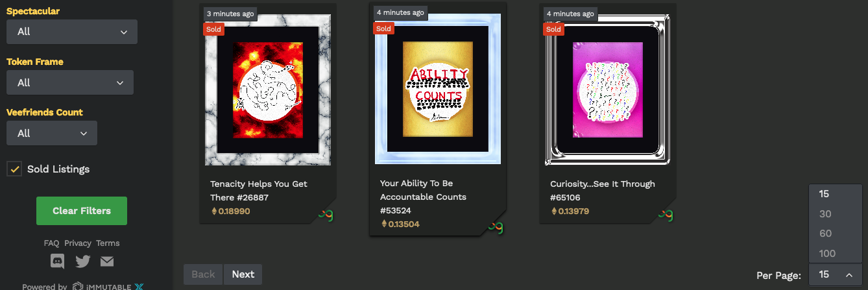Screen dimensions: 868x290
Task: Open the Token Frame dropdown
Action: click(70, 82)
